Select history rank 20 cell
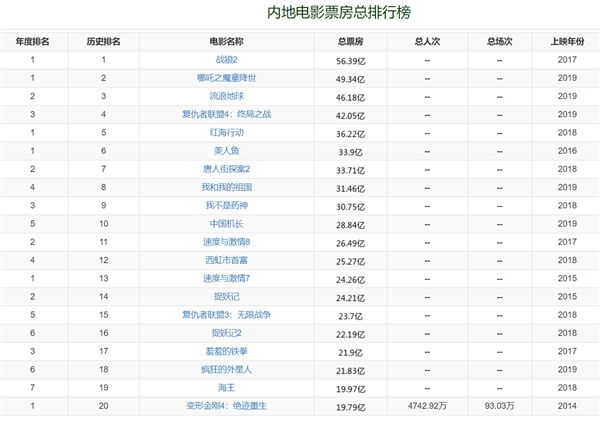 coord(103,406)
